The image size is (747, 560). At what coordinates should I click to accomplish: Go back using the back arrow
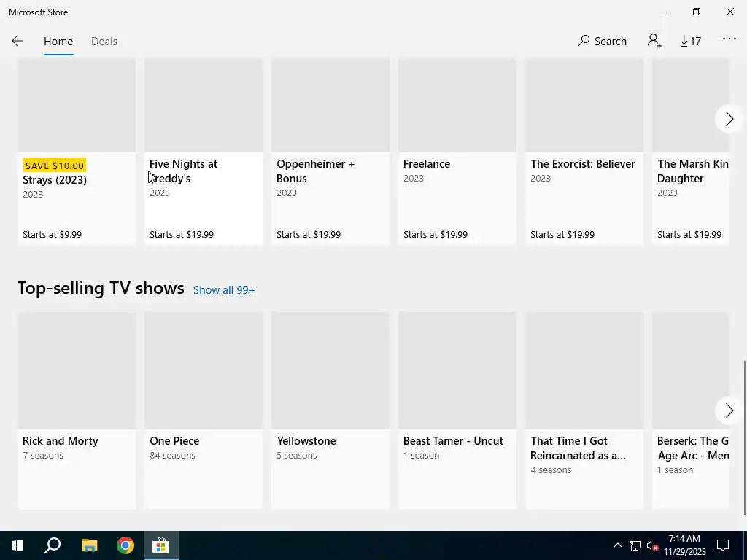pos(18,41)
